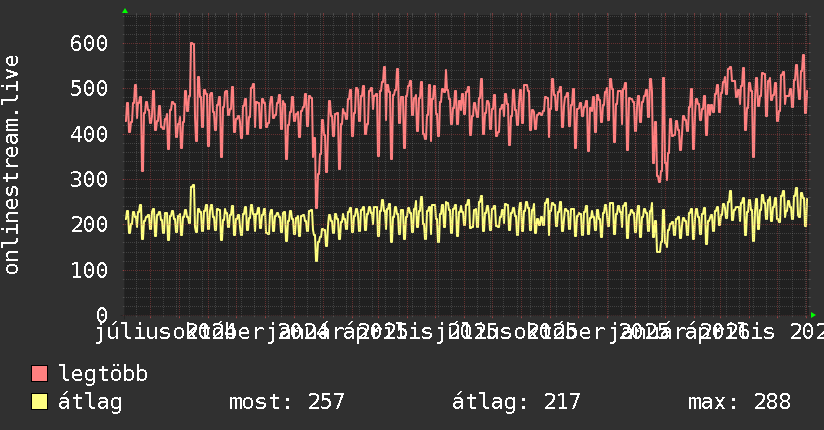Click the 'most: 257' current value
Image resolution: width=824 pixels, height=430 pixels.
pos(286,402)
